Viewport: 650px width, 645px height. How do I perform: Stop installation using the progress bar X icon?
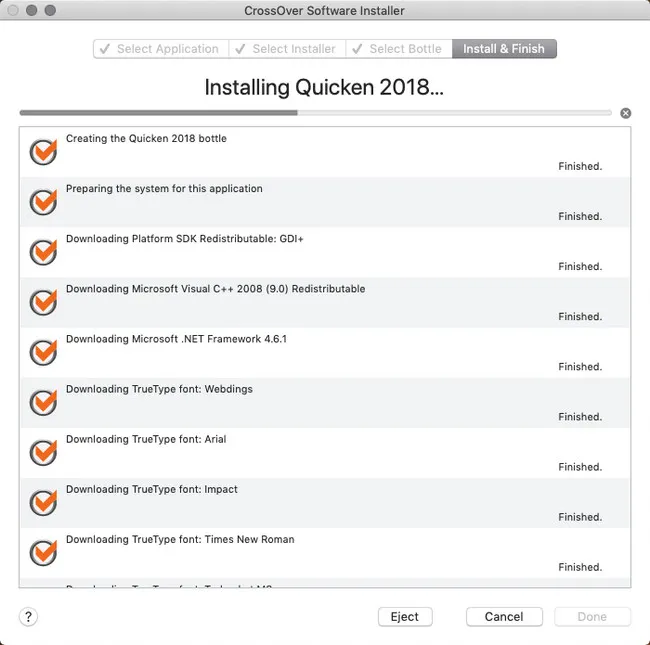626,113
